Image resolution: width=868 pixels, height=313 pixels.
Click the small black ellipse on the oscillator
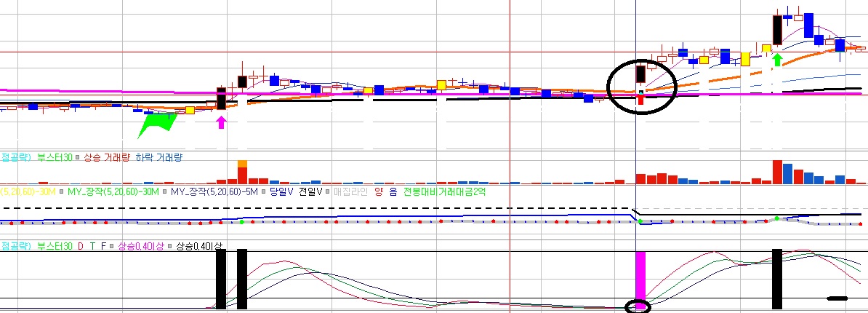pos(640,306)
